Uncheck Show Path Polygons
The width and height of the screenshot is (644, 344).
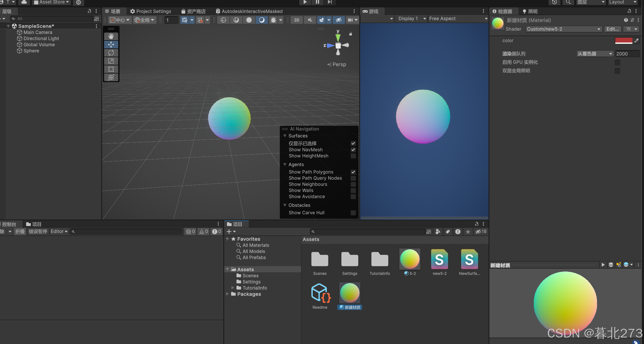click(353, 172)
